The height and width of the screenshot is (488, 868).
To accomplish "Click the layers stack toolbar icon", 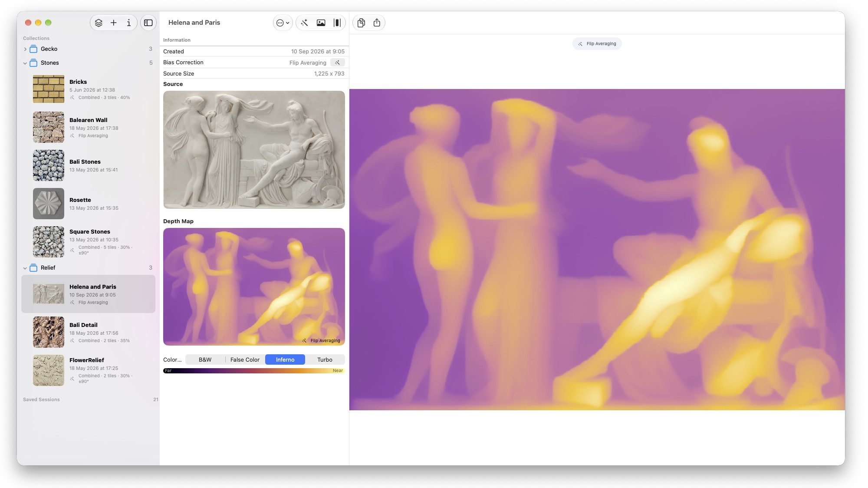I will (99, 23).
